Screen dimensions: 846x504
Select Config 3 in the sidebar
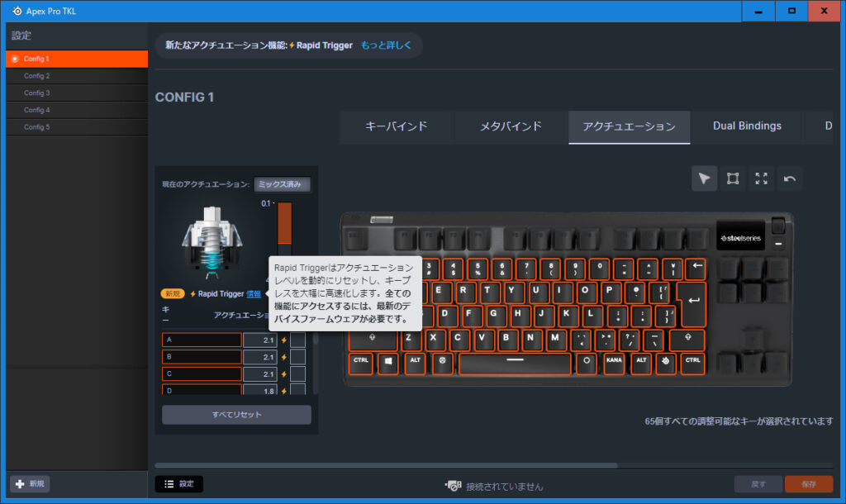(x=77, y=93)
